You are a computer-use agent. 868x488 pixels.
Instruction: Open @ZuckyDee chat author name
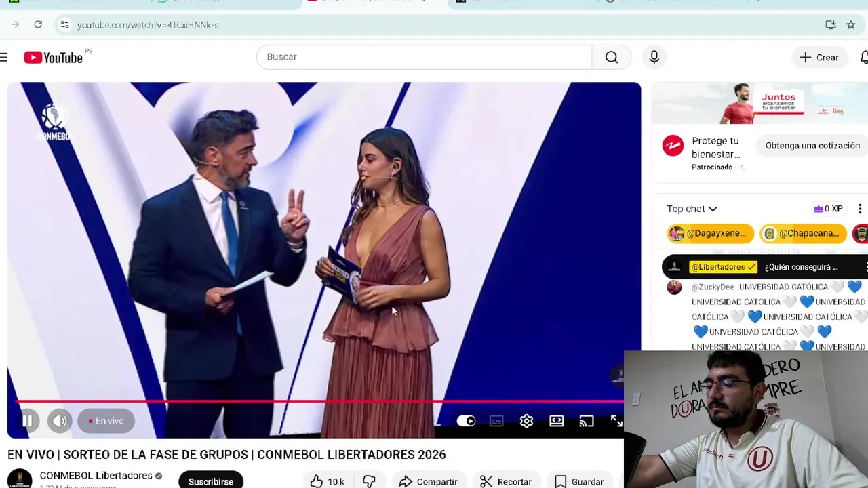coord(713,287)
